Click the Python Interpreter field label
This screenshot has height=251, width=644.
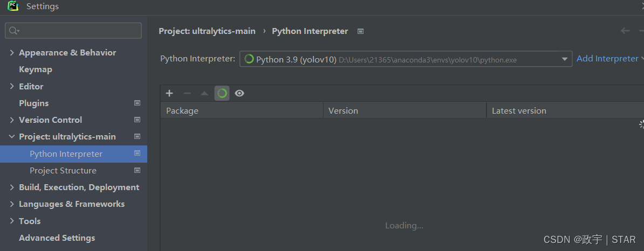197,59
